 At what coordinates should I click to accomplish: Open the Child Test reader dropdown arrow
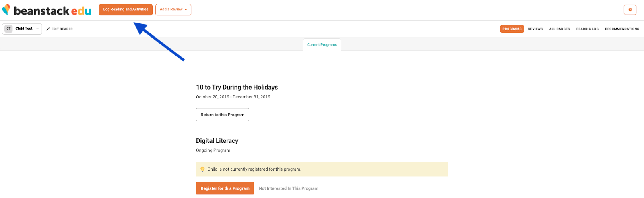(x=37, y=29)
